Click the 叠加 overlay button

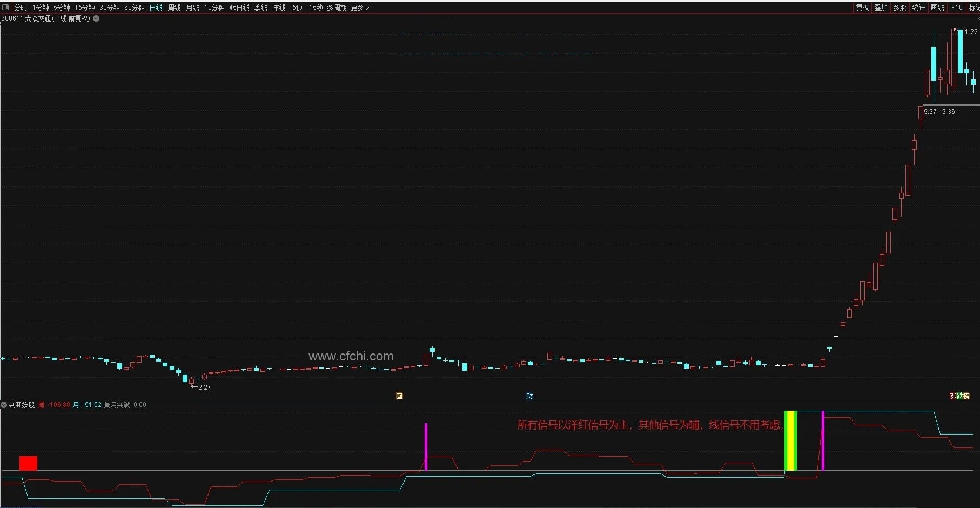(x=881, y=8)
